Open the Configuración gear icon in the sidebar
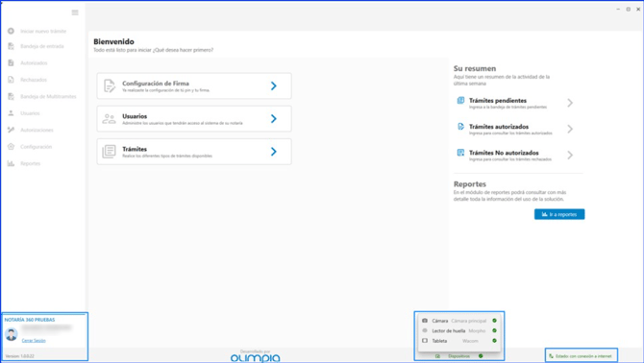Screen dimensions: 644x363 [x=12, y=146]
